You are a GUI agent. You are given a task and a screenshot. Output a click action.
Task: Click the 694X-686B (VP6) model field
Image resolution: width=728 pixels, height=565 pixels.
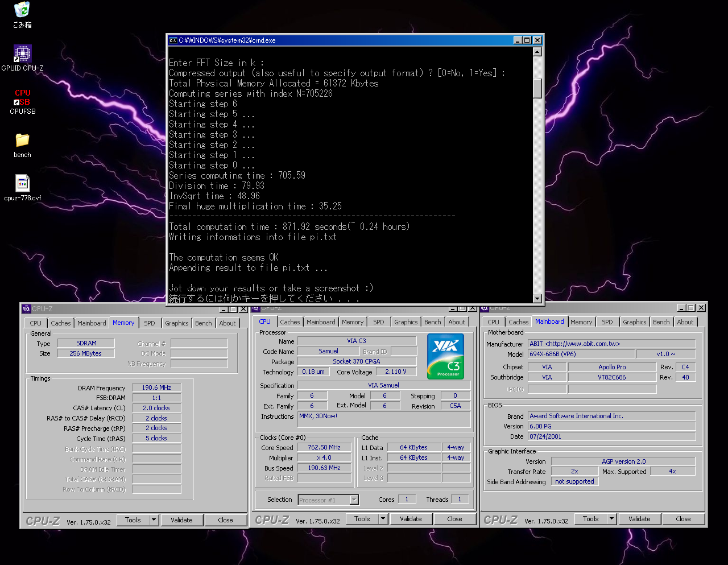tap(581, 354)
